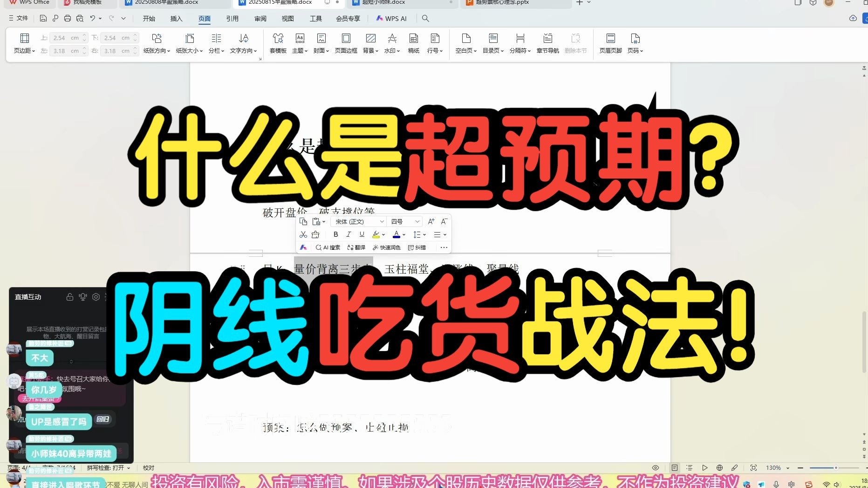
Task: Toggle the Chinese input method indicator
Action: (x=792, y=484)
